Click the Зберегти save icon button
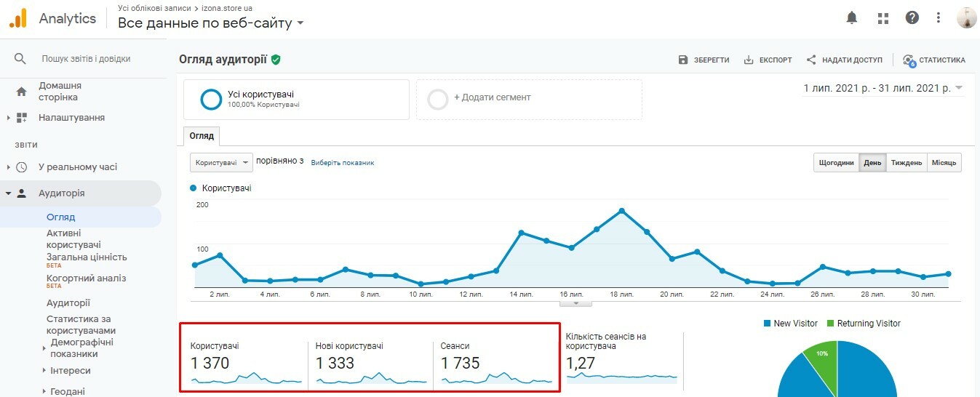980x397 pixels. (704, 60)
